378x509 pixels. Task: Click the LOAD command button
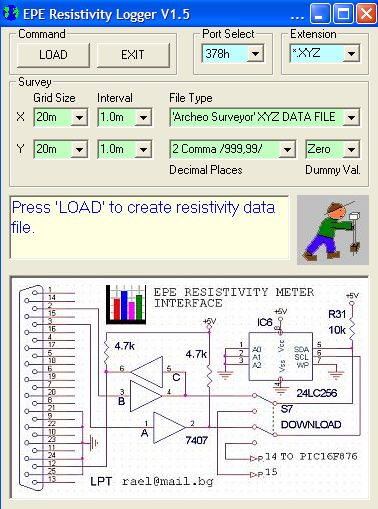53,55
